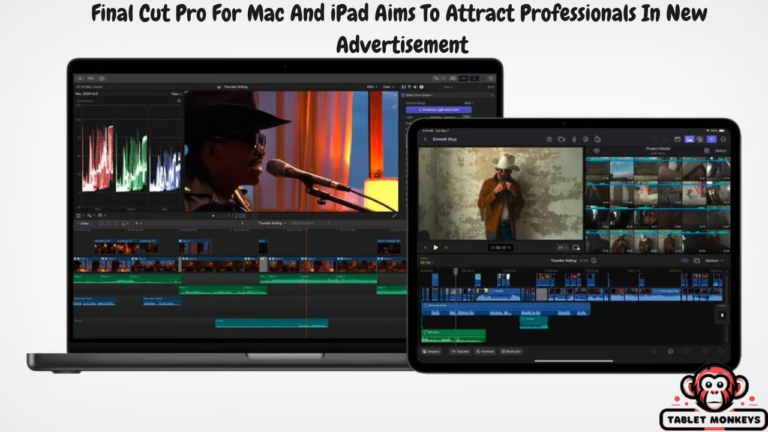Open Mac viewer zoom percentage dropdown
The height and width of the screenshot is (432, 768).
pos(371,87)
